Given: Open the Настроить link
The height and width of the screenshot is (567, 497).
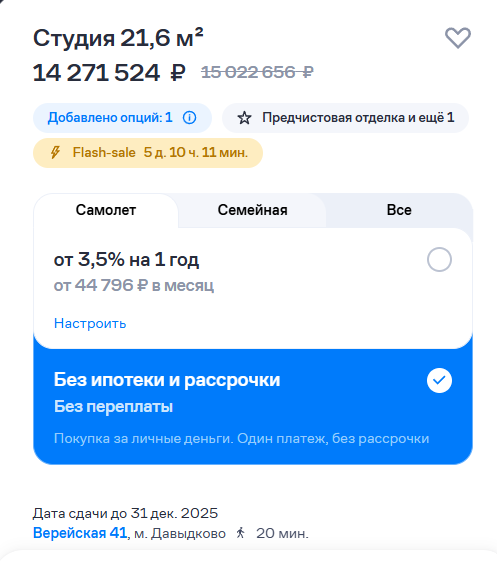Looking at the screenshot, I should coord(90,323).
